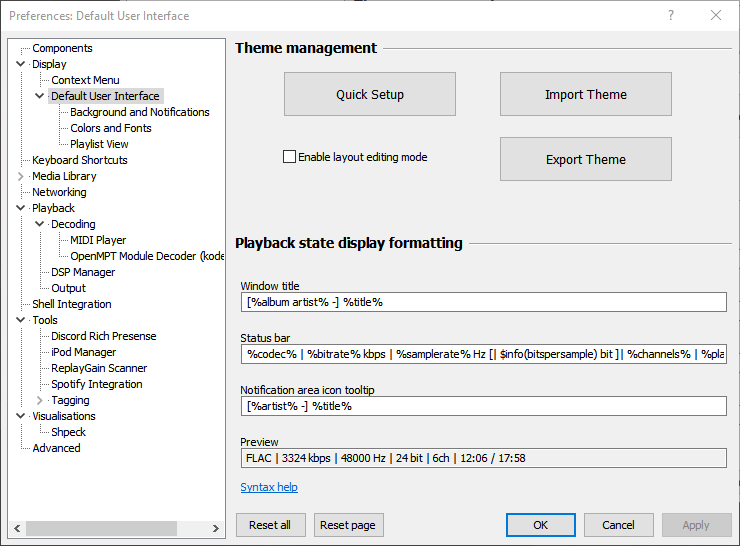Close the Preferences window
The height and width of the screenshot is (546, 740).
[x=716, y=15]
